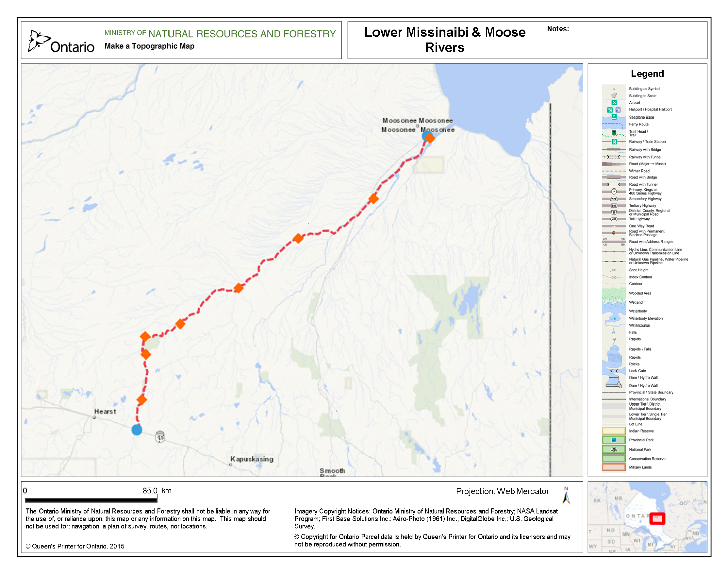
Task: Click the Provincial Park legend icon
Action: tap(614, 440)
